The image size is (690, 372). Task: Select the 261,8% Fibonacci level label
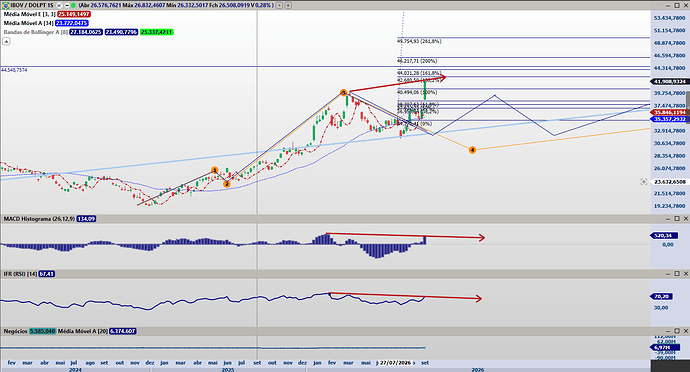[419, 41]
